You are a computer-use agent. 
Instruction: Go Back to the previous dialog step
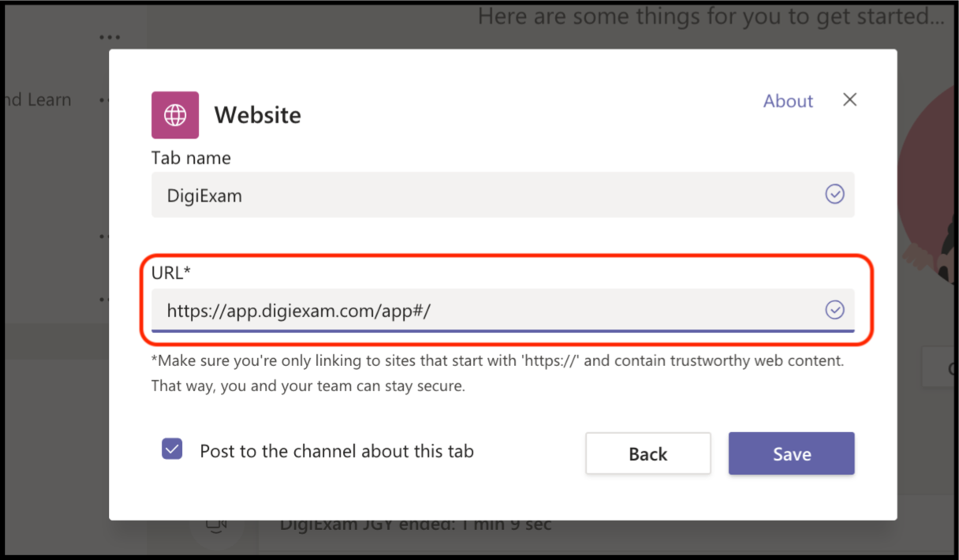click(647, 454)
